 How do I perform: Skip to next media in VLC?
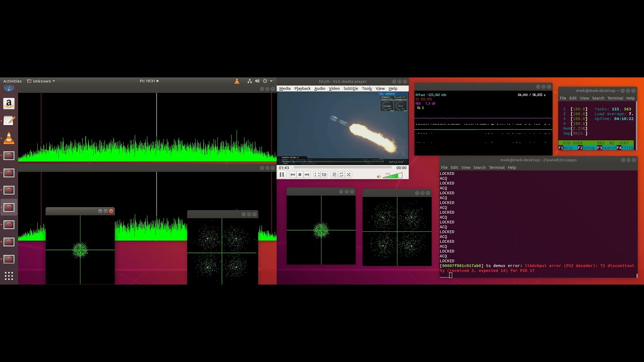(307, 174)
